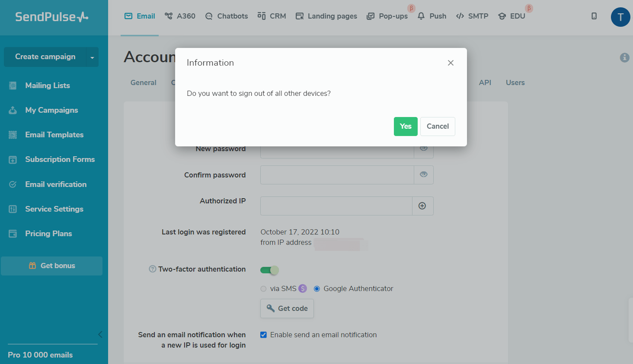
Task: Switch to the Users tab
Action: (x=515, y=82)
